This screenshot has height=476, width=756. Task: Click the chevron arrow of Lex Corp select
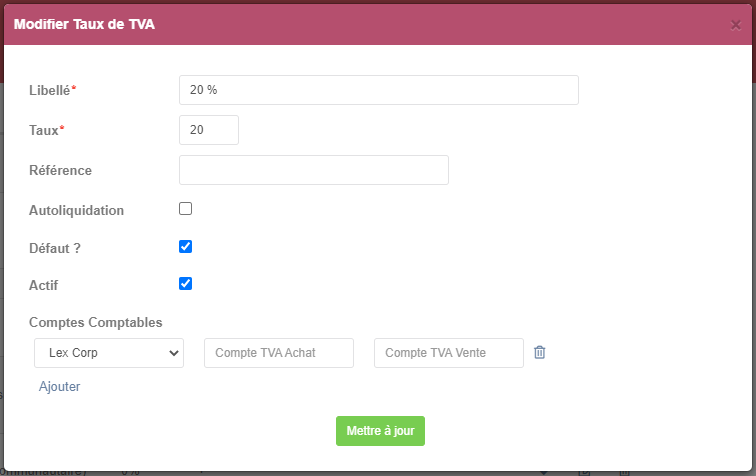[x=174, y=353]
